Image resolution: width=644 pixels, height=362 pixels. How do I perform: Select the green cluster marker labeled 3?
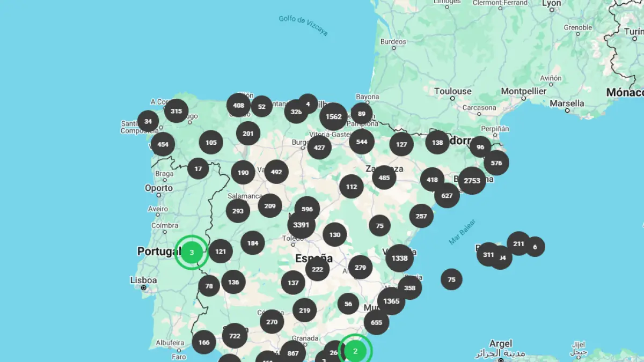coord(192,252)
